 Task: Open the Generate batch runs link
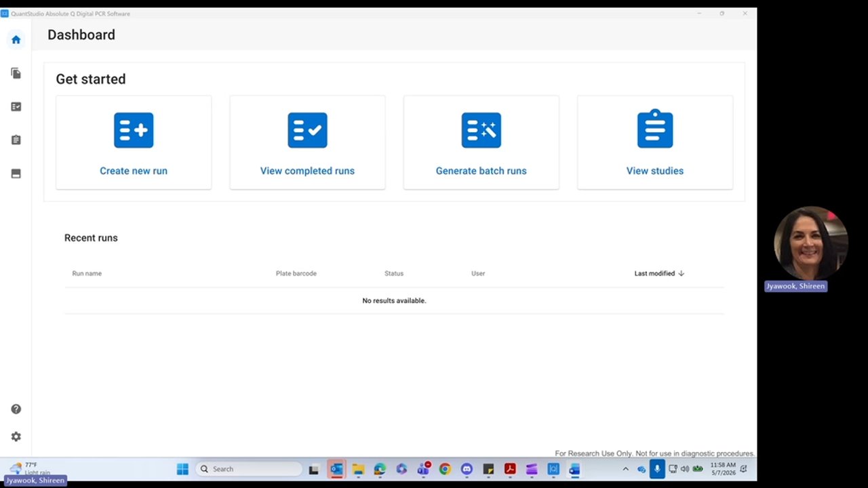click(x=481, y=171)
